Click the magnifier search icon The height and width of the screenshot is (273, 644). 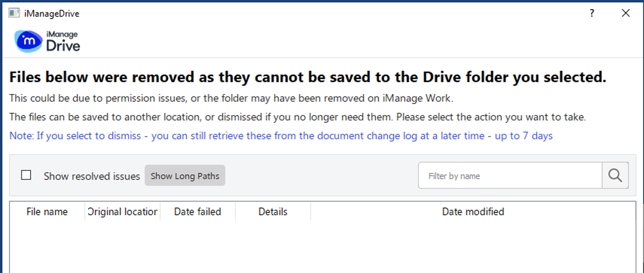pyautogui.click(x=615, y=175)
